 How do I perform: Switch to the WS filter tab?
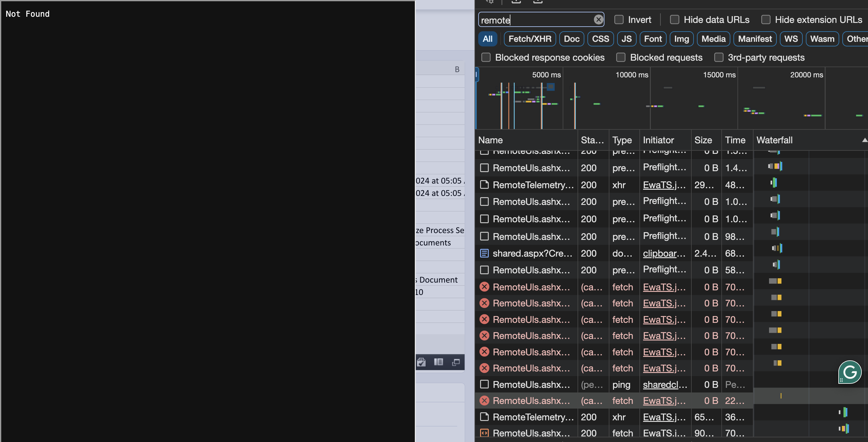(791, 39)
